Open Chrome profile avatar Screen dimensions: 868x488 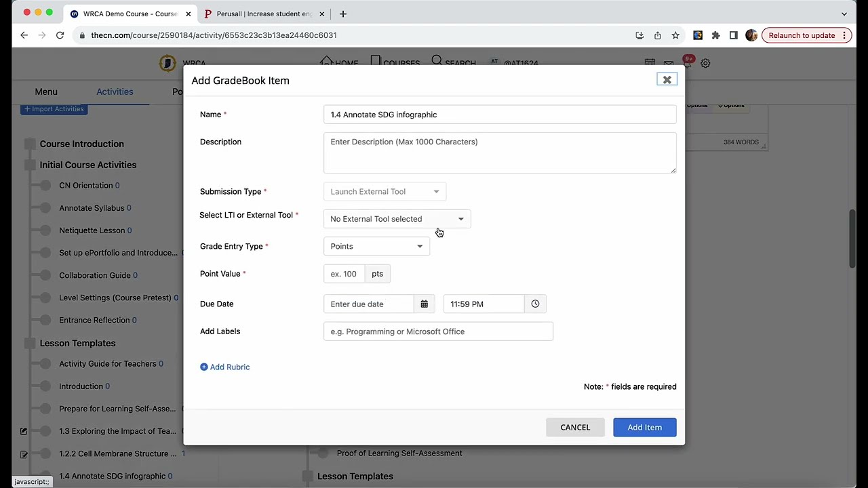coord(751,35)
